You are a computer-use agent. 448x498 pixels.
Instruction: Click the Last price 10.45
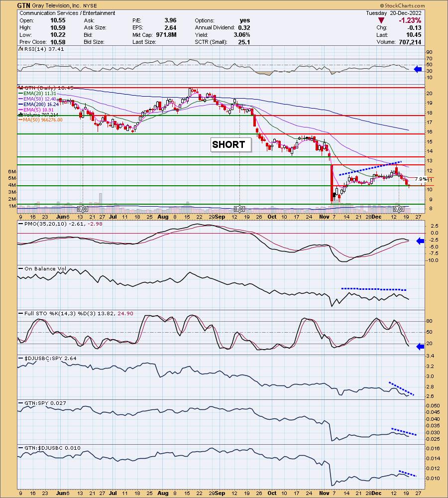point(414,35)
